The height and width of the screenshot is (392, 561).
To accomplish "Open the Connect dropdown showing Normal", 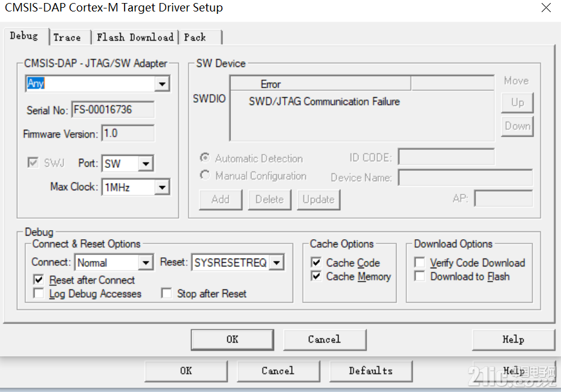I will pos(146,263).
